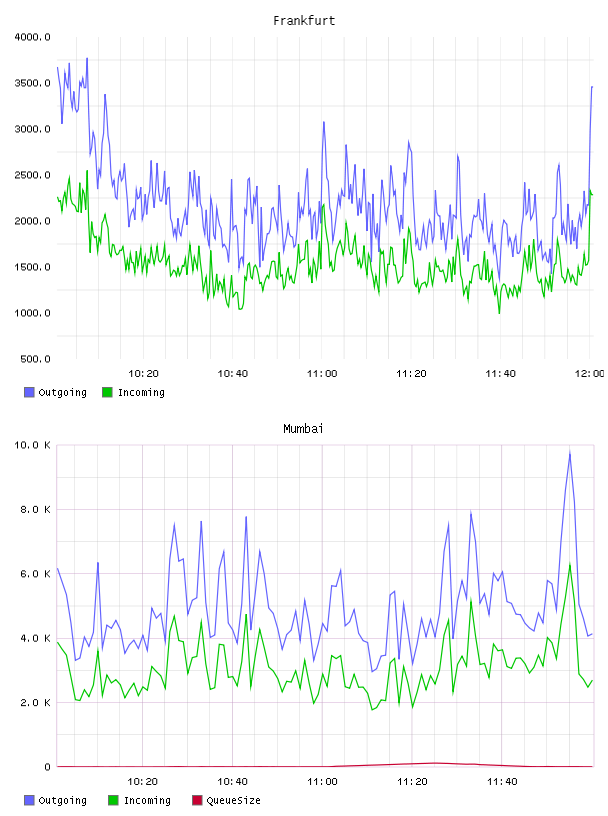Click the 10.0 K y-axis label in Mumbai chart

32,445
